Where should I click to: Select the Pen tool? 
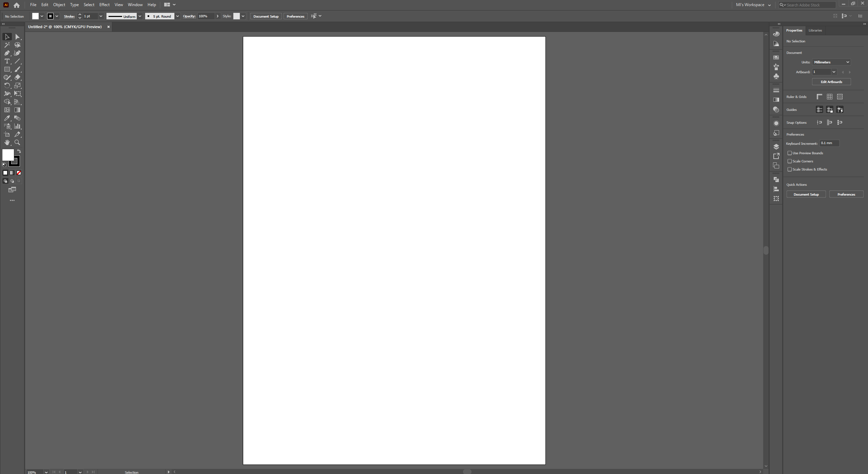point(7,53)
